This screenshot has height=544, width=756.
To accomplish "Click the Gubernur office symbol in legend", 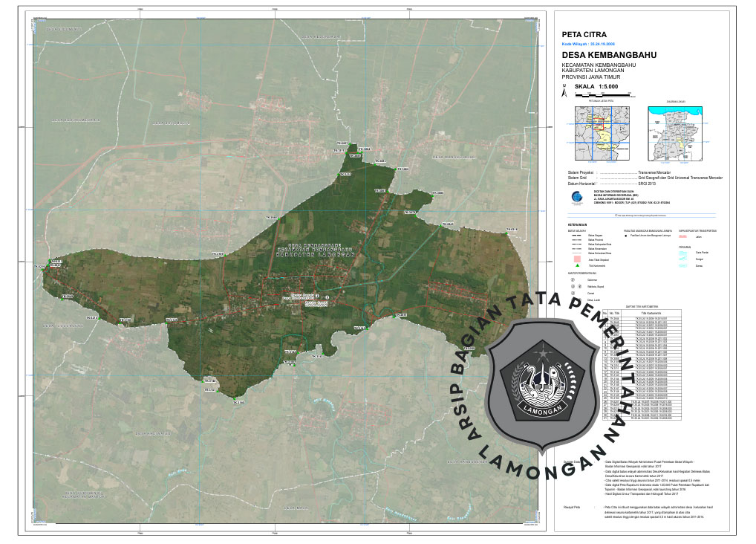I will [x=573, y=279].
